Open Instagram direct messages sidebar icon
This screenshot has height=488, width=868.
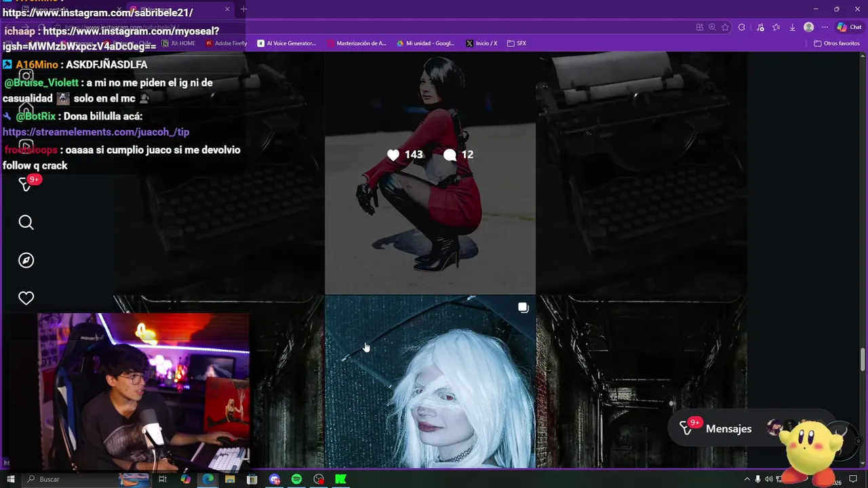tap(26, 184)
